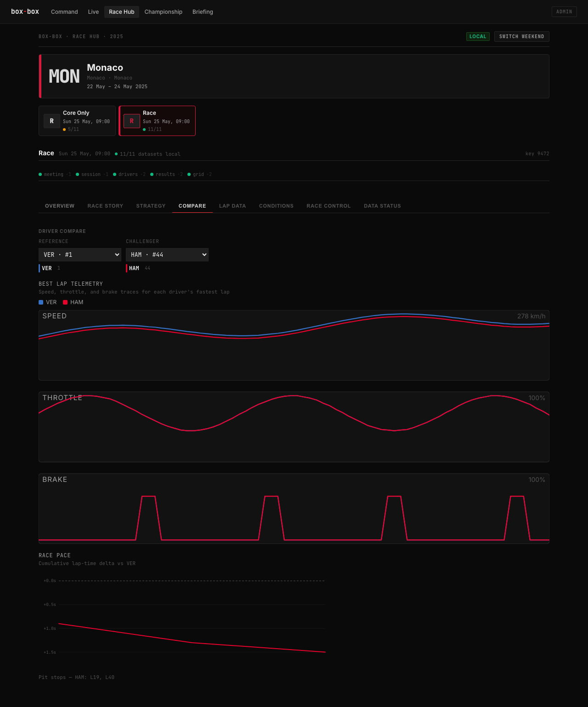Click the red HAM legend swatch
This screenshot has height=707, width=588.
point(65,302)
